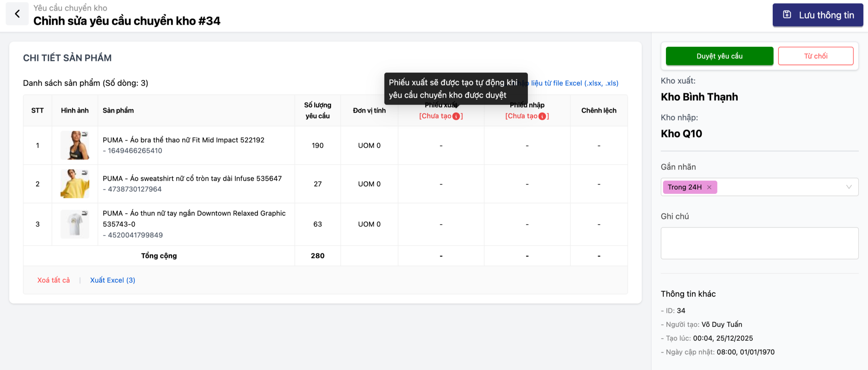Viewport: 868px width, 370px height.
Task: Open the PUMA bra product thumbnail
Action: click(75, 145)
